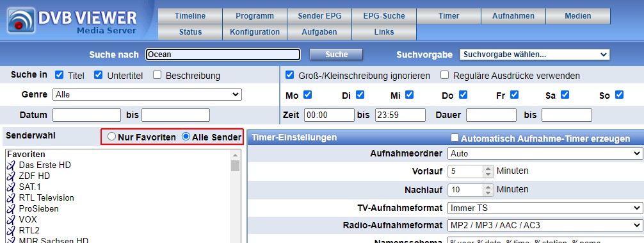This screenshot has height=243, width=644.
Task: Click satellite icon beside SAT.1
Action: pos(11,187)
